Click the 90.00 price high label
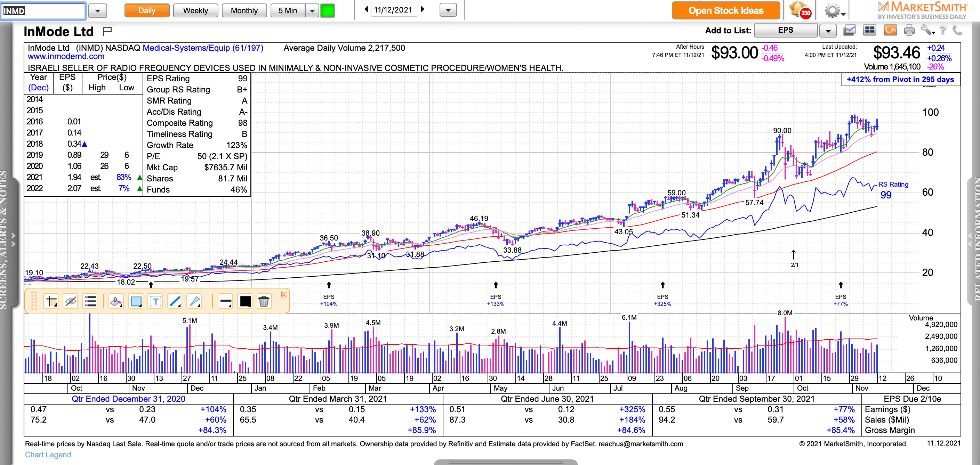 click(782, 130)
